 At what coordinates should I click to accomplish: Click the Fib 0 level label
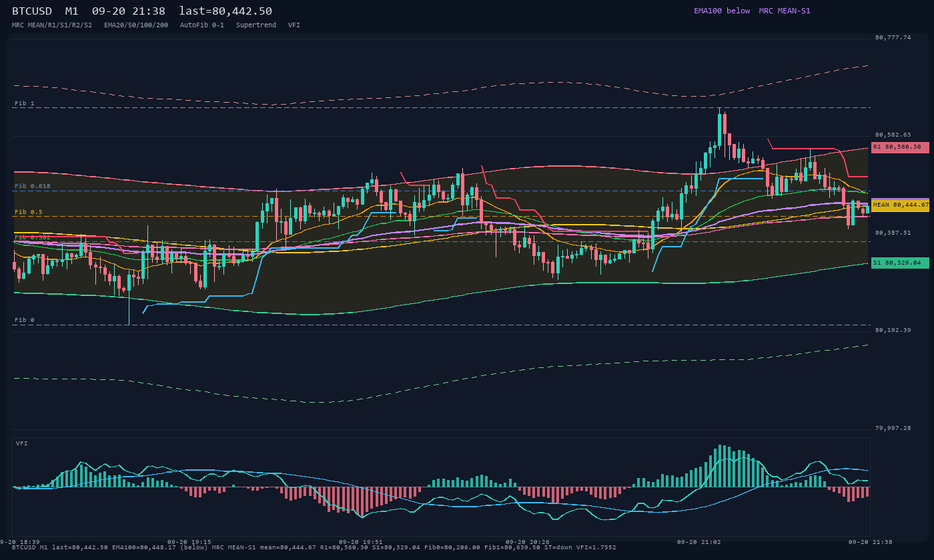[x=25, y=320]
